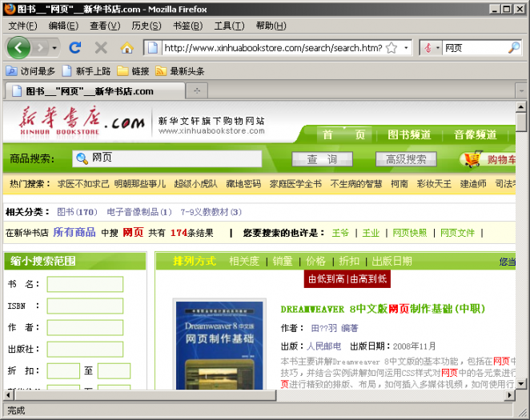The image size is (530, 420).
Task: Select the 图书__"网页"__新华书店.com tab
Action: click(95, 91)
